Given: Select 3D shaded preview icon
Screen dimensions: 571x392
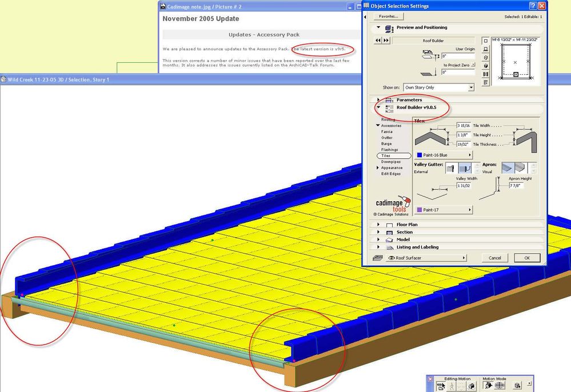Looking at the screenshot, I should (485, 66).
